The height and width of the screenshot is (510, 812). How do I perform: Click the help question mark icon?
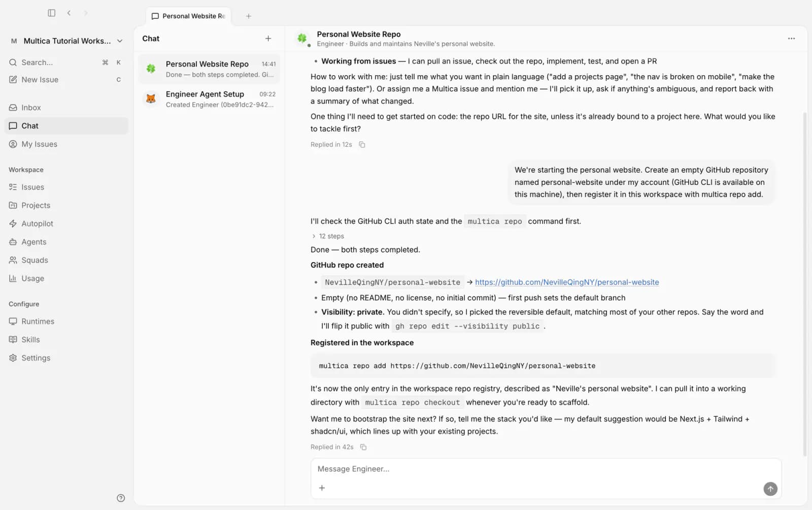tap(121, 498)
